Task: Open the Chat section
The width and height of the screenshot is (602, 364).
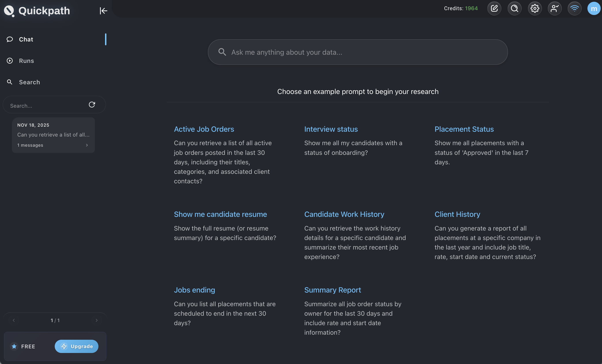Action: coord(26,39)
